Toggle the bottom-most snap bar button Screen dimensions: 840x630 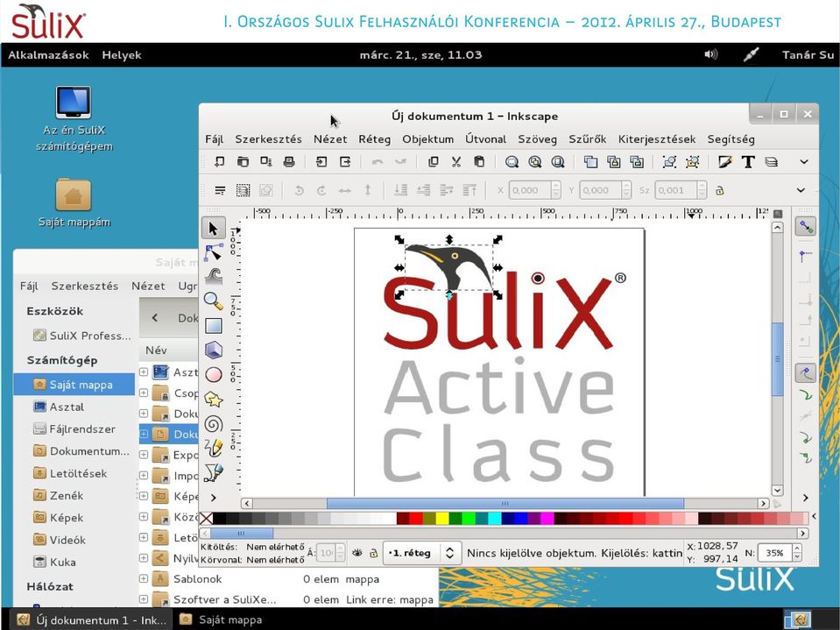[x=805, y=457]
